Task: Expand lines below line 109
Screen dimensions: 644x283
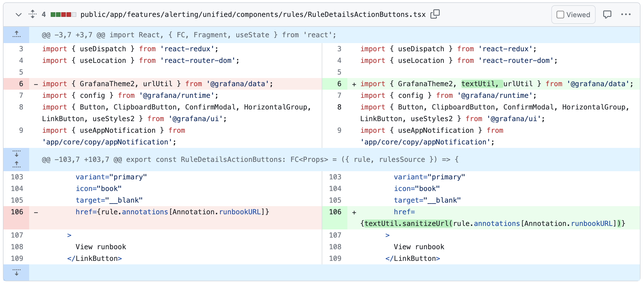Action: coord(17,273)
